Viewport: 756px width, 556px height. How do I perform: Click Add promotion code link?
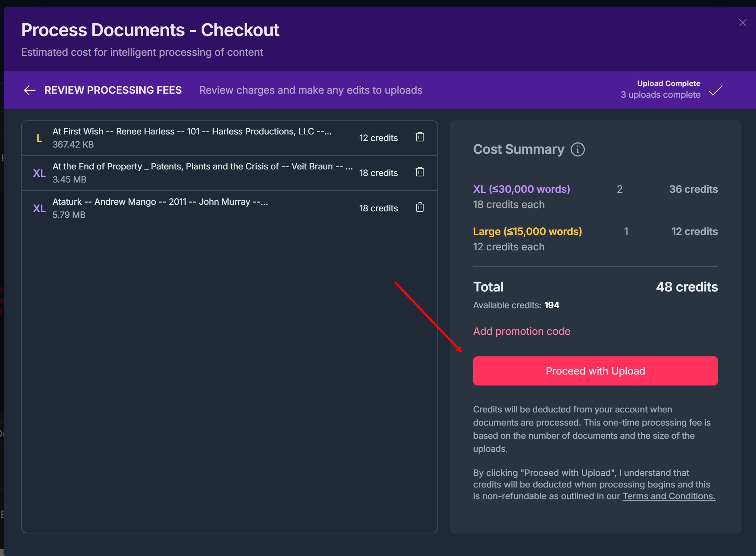point(522,331)
